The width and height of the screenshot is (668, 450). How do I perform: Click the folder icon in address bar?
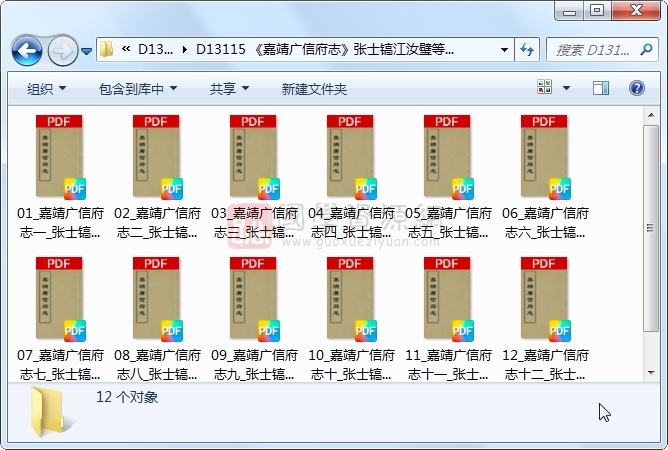click(x=107, y=49)
